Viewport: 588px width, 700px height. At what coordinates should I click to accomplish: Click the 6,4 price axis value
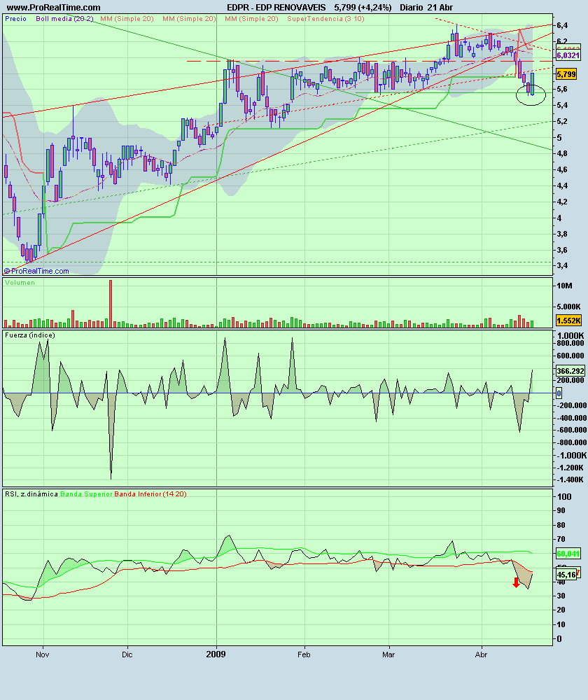(x=563, y=25)
